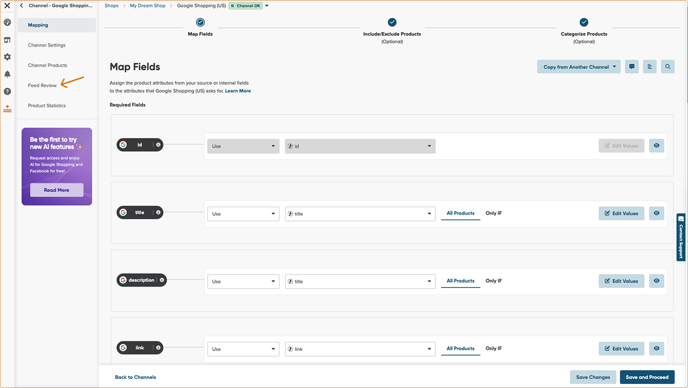Open the Use dropdown in the link row

click(x=243, y=349)
